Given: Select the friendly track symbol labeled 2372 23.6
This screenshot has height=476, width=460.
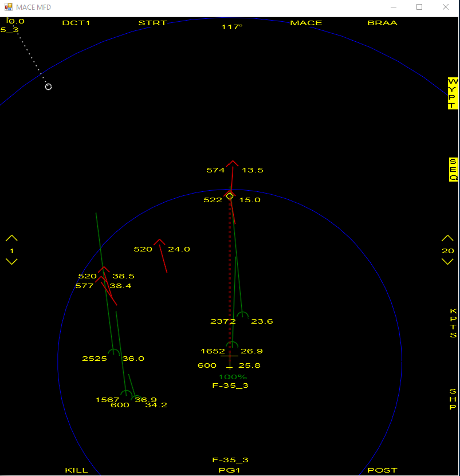Looking at the screenshot, I should [x=242, y=315].
